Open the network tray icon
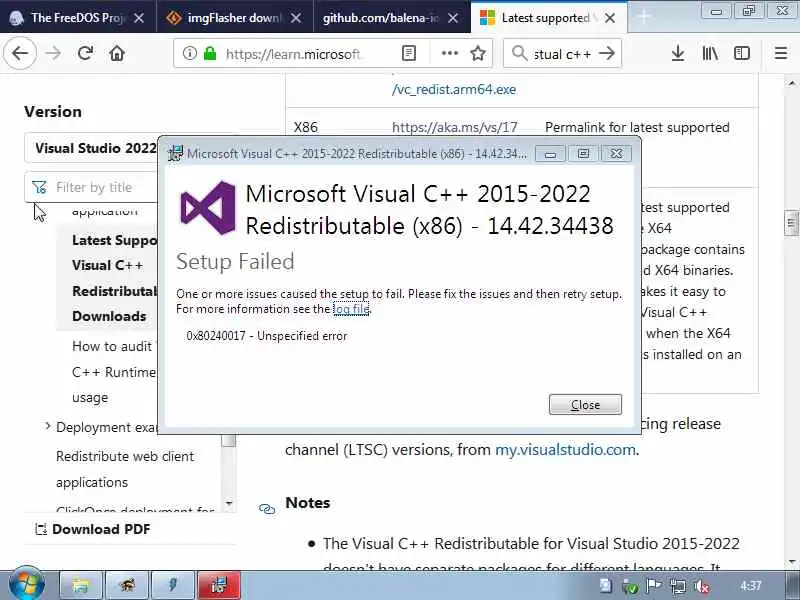Screen dimensions: 800x600 [x=678, y=587]
